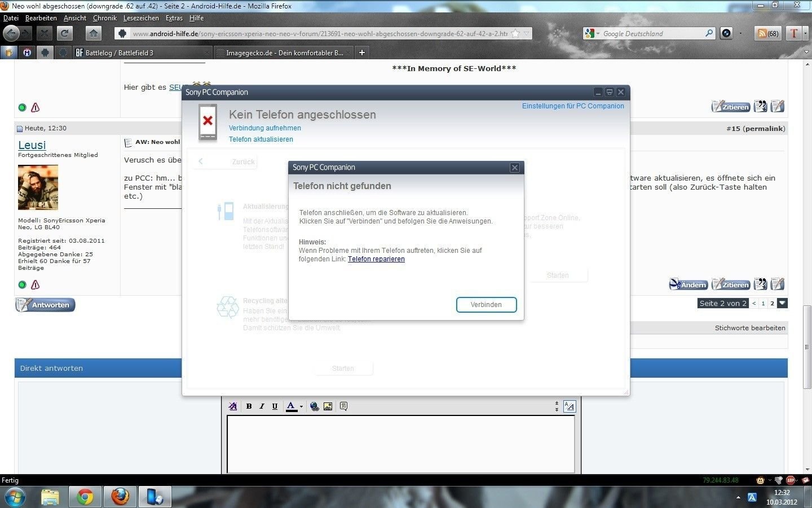The height and width of the screenshot is (508, 812).
Task: Open the font color picker dropdown
Action: (301, 406)
